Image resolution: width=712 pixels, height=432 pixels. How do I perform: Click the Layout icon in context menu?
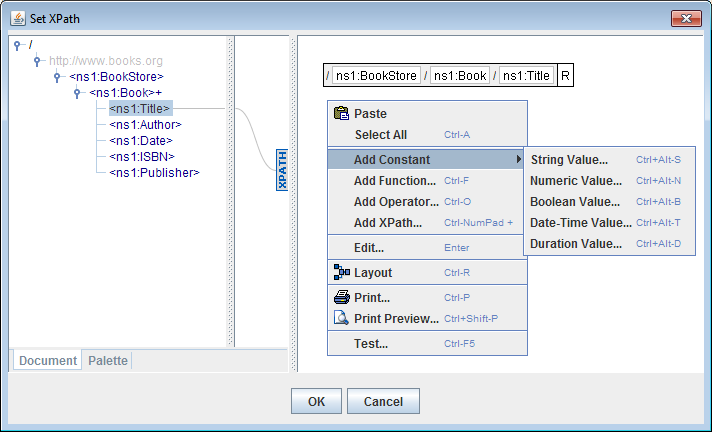(x=341, y=272)
